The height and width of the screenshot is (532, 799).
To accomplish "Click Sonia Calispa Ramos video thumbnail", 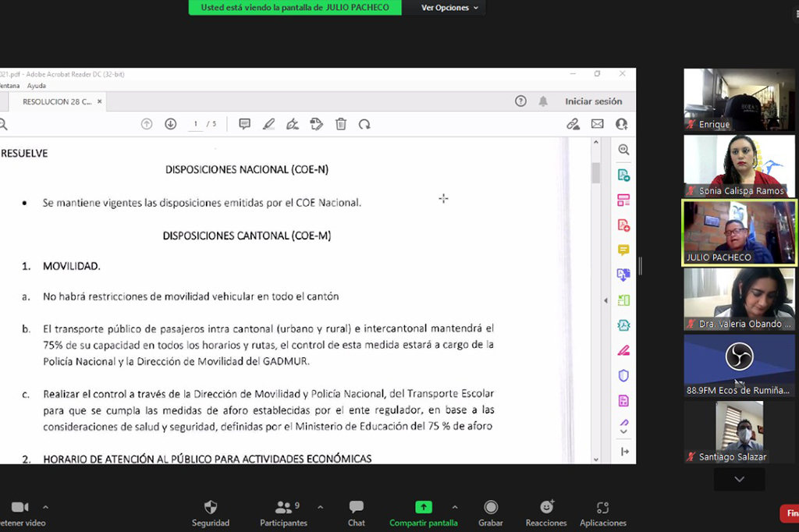I will 739,165.
